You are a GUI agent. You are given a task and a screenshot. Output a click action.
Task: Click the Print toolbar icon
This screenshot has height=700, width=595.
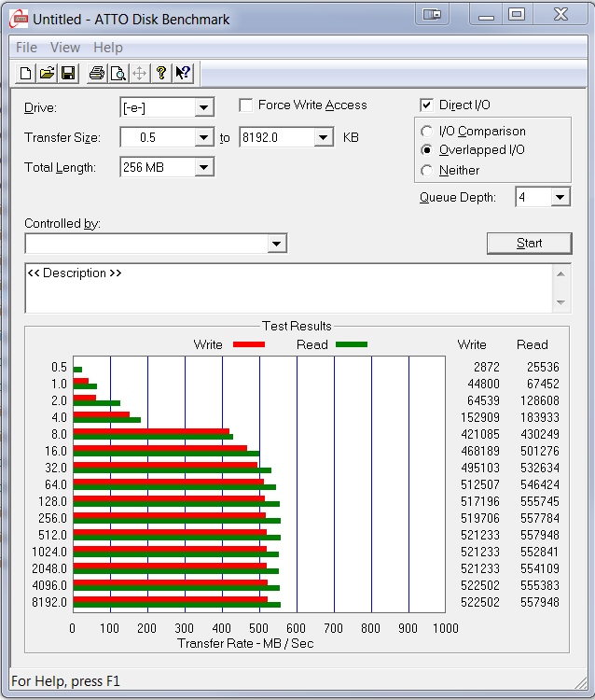click(96, 73)
